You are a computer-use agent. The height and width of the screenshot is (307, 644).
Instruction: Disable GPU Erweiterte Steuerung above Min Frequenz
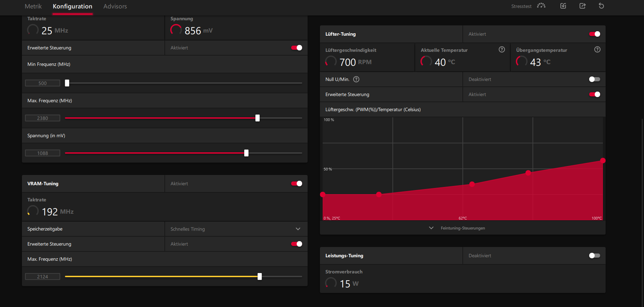click(297, 48)
